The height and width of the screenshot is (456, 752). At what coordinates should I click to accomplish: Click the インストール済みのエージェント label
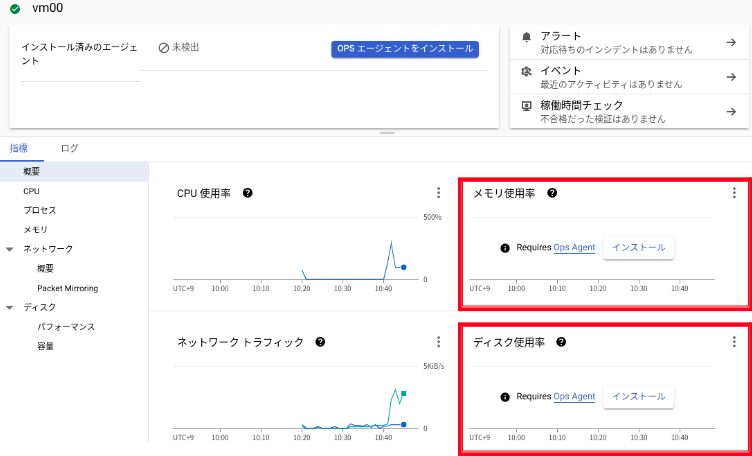pyautogui.click(x=80, y=54)
